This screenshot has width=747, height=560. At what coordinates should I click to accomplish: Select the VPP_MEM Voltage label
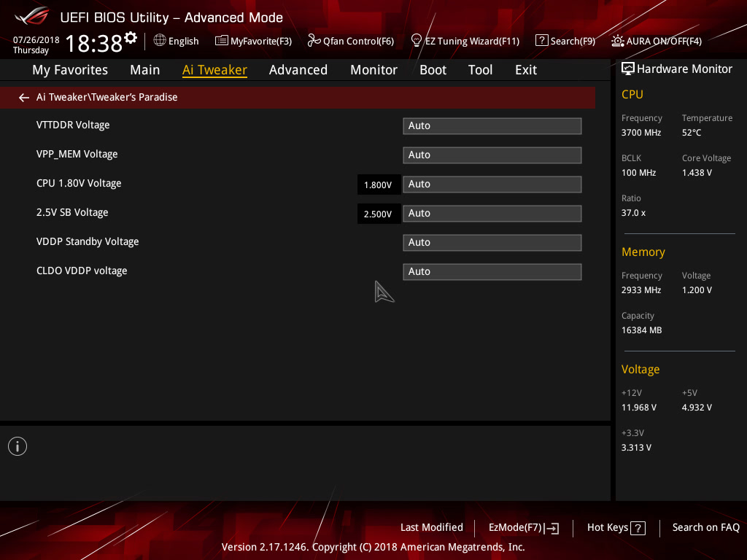click(77, 155)
